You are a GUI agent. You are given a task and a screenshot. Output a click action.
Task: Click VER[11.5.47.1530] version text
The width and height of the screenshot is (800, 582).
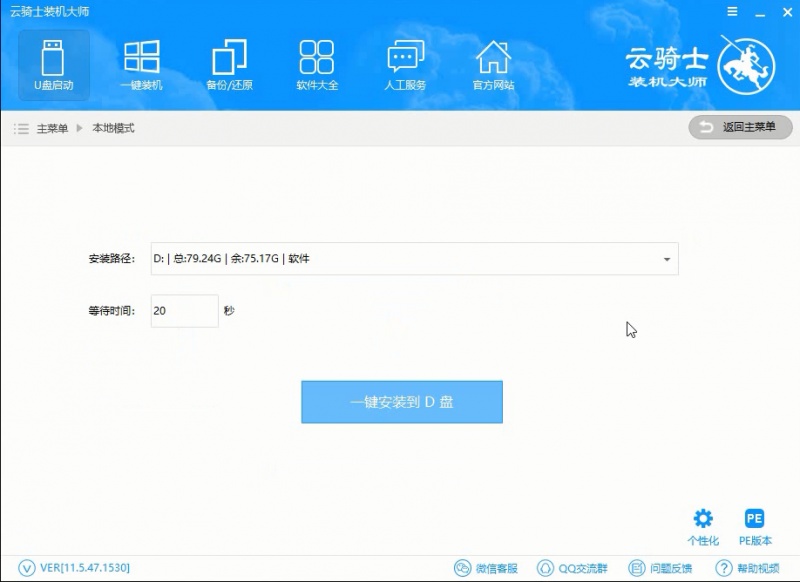point(85,567)
